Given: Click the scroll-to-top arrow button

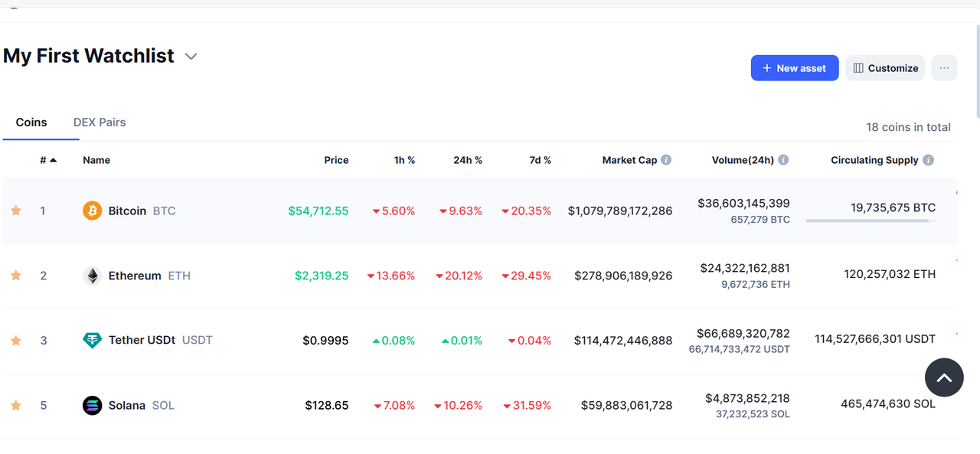Looking at the screenshot, I should click(944, 377).
